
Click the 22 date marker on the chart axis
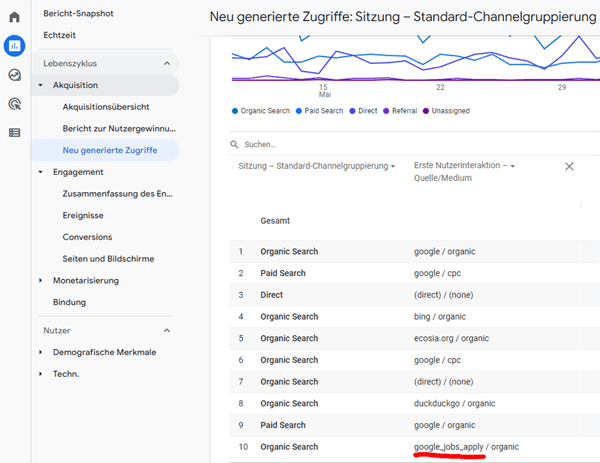click(x=440, y=87)
